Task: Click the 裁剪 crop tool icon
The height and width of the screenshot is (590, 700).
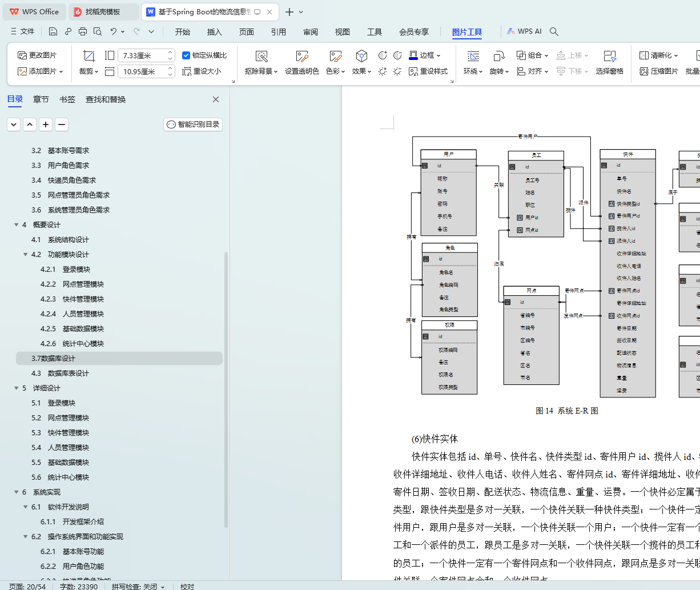Action: [x=88, y=56]
